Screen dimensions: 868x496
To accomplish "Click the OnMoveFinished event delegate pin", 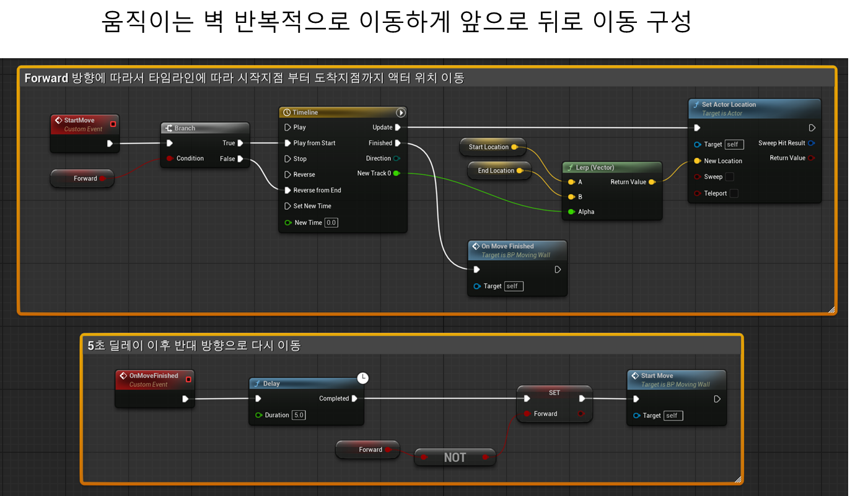I will pos(188,379).
